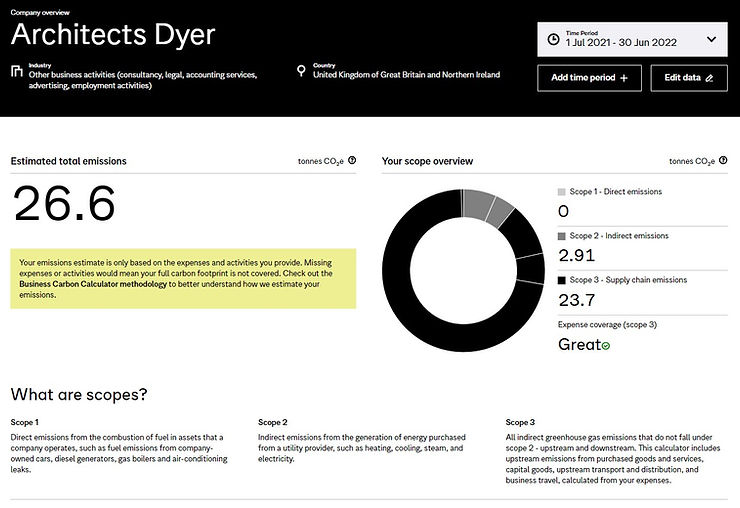Expand the time period chevron arrow
The height and width of the screenshot is (508, 740).
[x=711, y=39]
